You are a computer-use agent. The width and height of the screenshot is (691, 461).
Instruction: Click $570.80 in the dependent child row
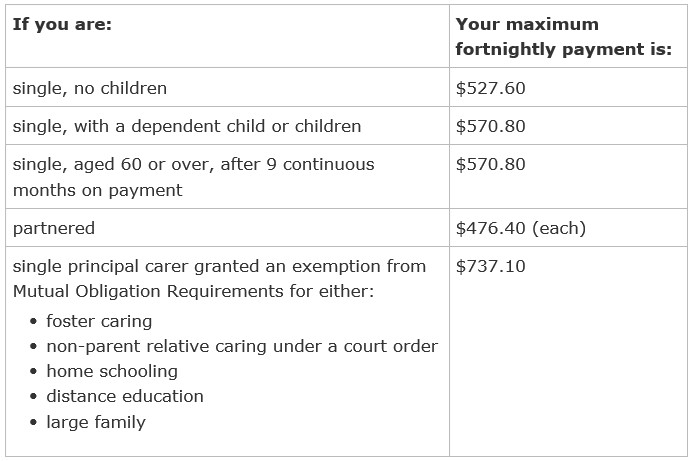490,126
